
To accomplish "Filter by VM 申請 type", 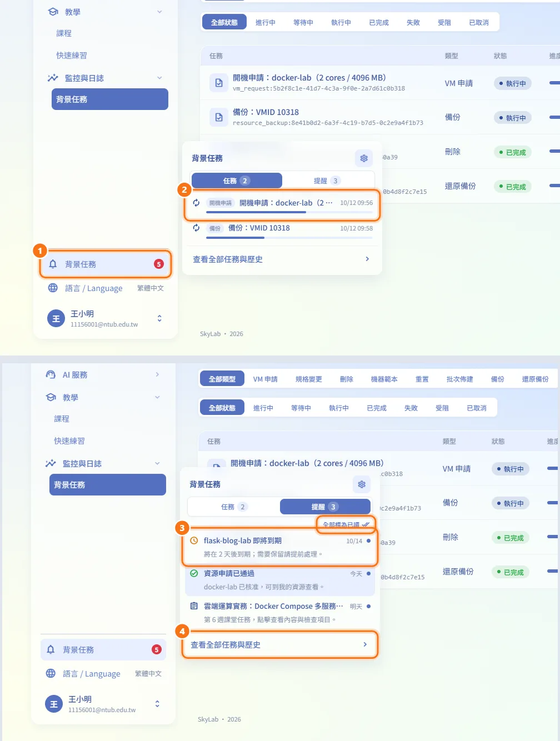I will click(x=266, y=379).
